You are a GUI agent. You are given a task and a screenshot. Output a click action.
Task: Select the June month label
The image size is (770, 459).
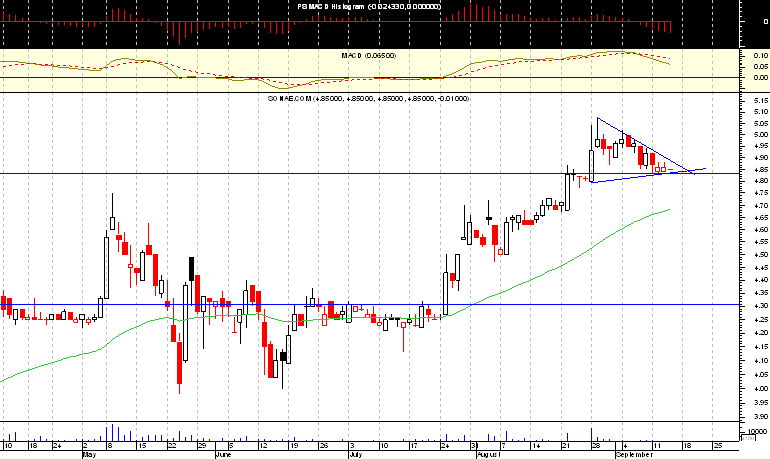click(223, 455)
